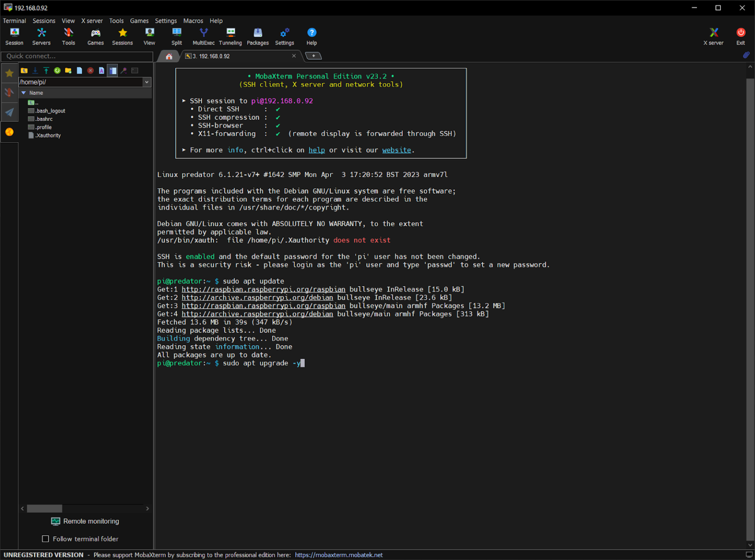Open the Macros menu
This screenshot has width=755, height=560.
point(193,21)
